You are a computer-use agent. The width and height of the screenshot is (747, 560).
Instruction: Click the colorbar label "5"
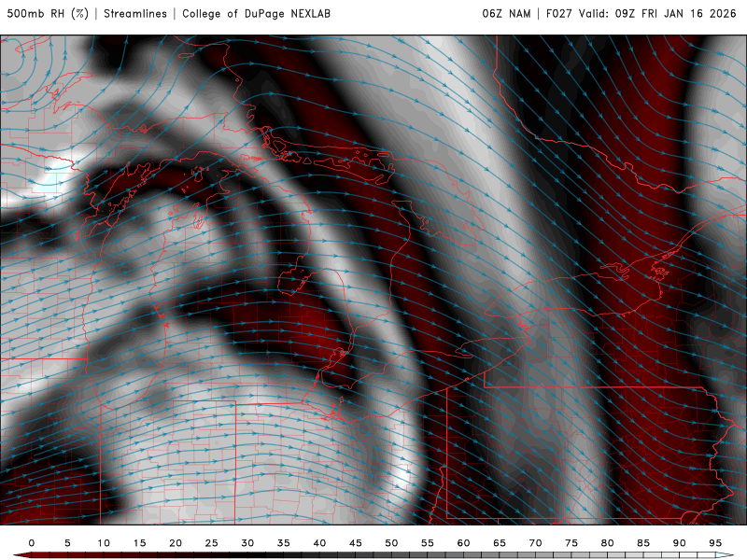(67, 543)
